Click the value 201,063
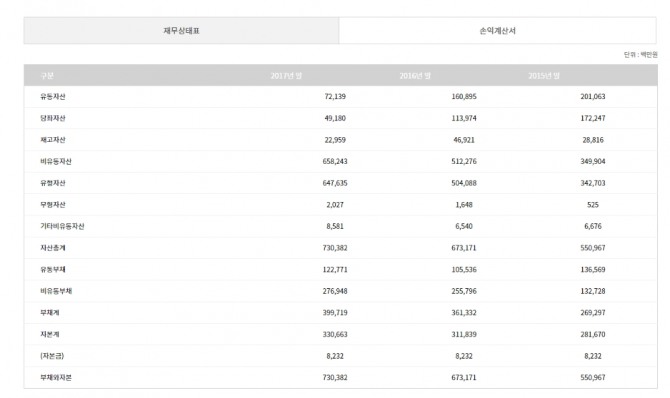Screen dimensions: 670x398 click(593, 97)
